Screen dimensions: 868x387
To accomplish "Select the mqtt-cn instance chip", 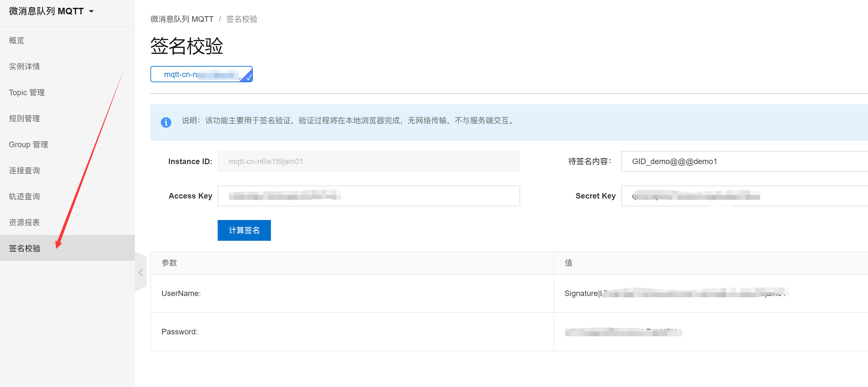I will click(x=201, y=74).
